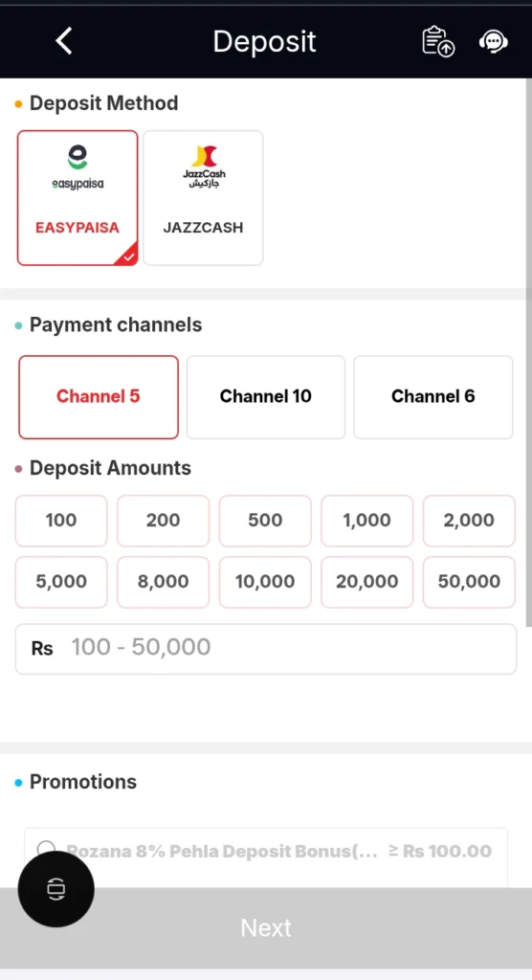Pick the 100 deposit amount
Viewport: 532px width, 980px height.
click(x=61, y=521)
